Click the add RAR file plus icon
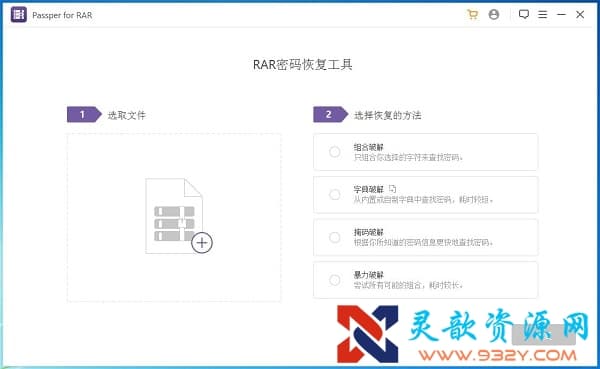600x369 pixels. coord(202,243)
